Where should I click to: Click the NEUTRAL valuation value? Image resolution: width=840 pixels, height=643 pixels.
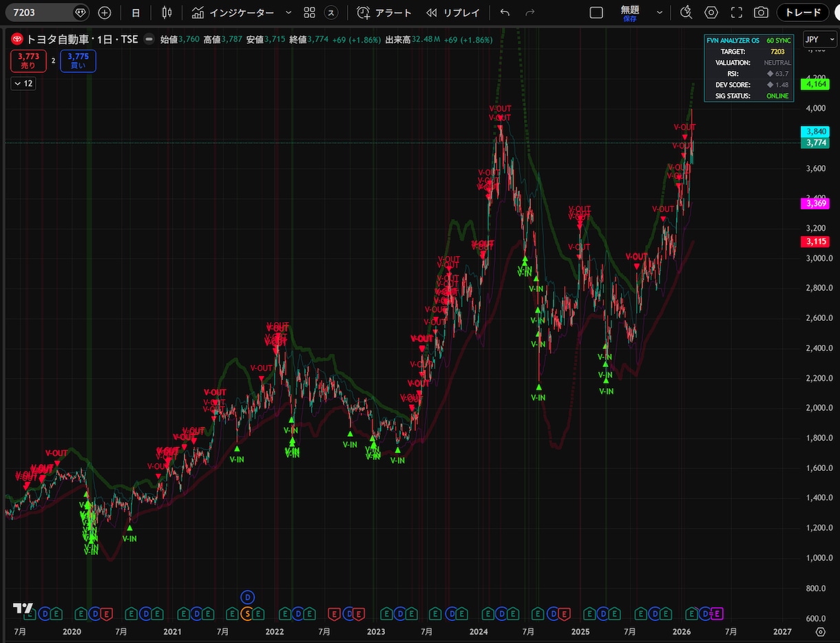pos(777,63)
